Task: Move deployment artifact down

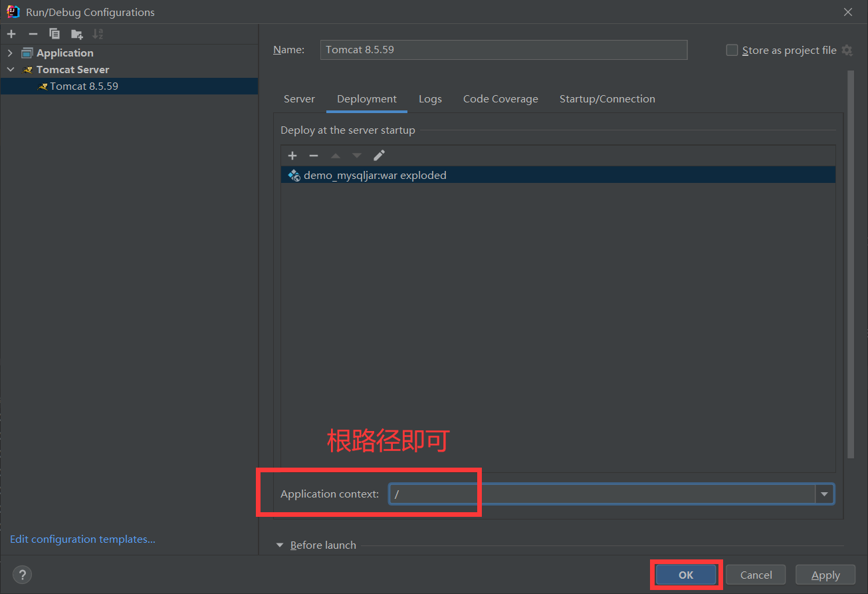Action: (x=357, y=156)
